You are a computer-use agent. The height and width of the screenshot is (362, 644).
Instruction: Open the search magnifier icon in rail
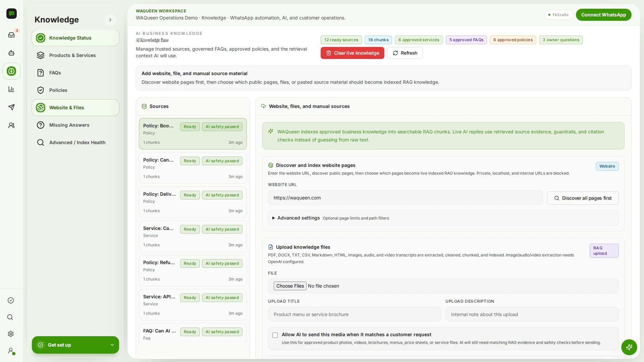click(x=10, y=317)
